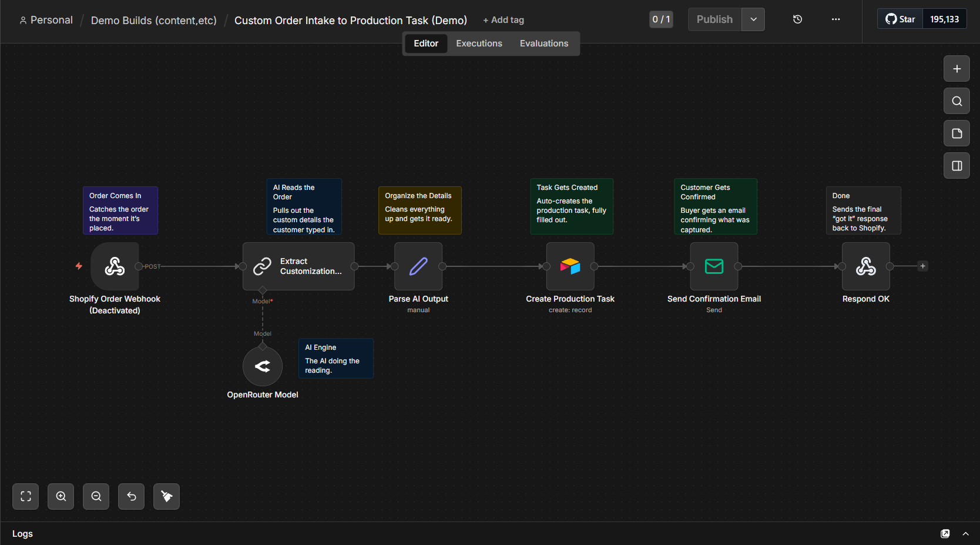
Task: Click the Model connector on Extract node
Action: [263, 290]
